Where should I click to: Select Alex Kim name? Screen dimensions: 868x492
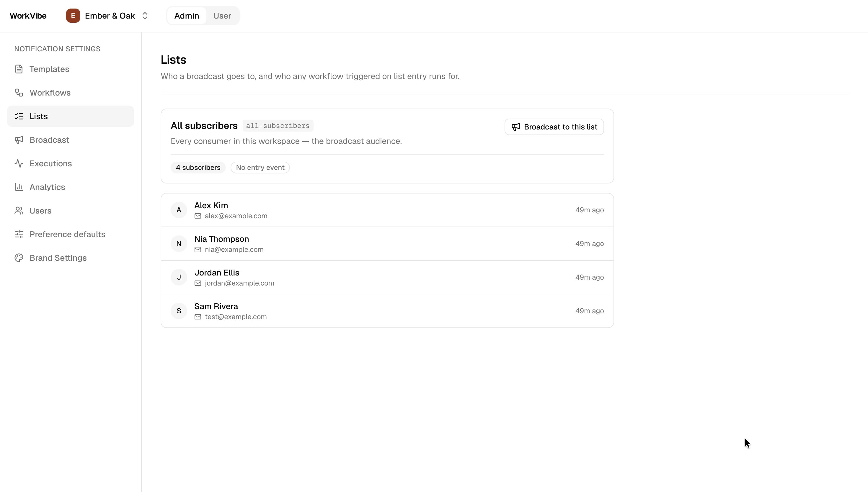click(211, 206)
